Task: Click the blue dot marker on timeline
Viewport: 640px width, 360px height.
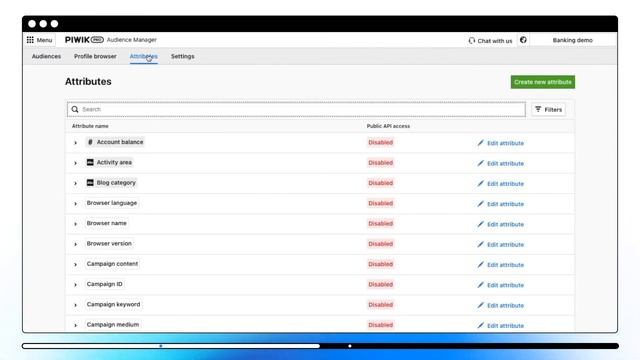Action: (161, 346)
